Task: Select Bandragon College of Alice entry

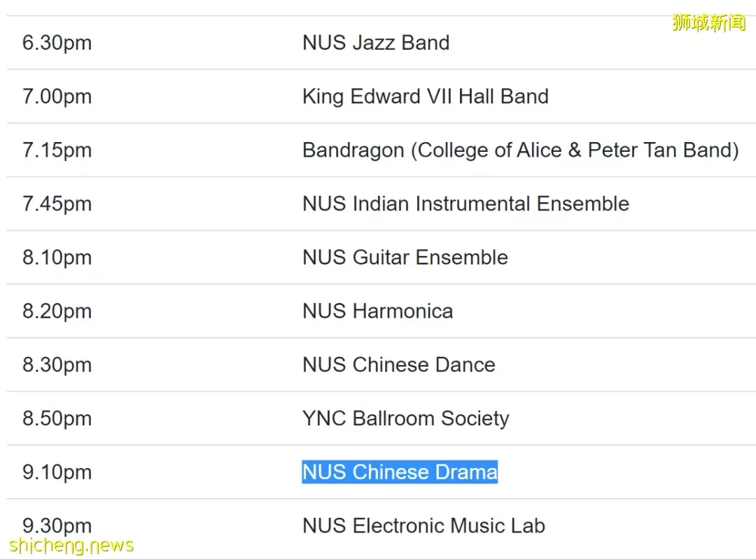Action: point(521,150)
